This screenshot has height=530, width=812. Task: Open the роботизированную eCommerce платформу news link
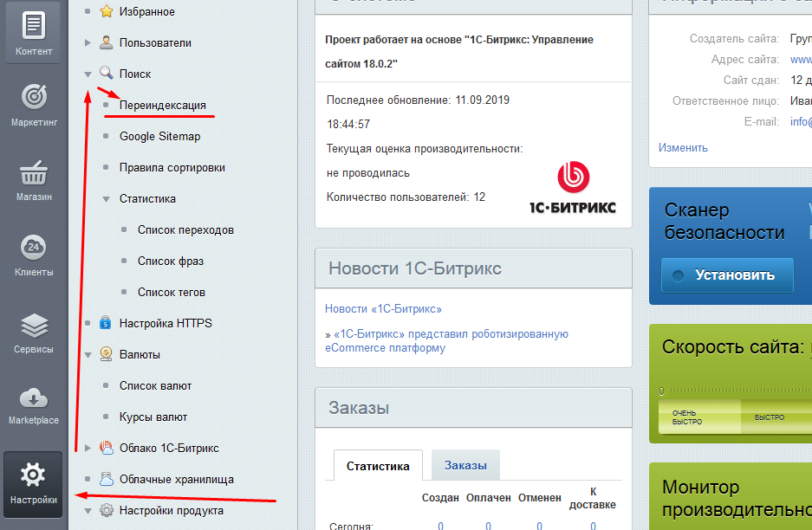coord(446,340)
